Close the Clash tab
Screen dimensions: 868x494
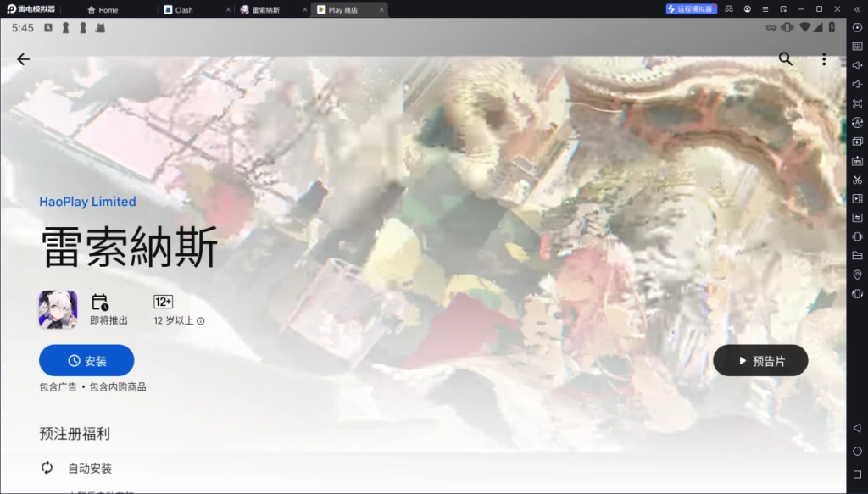pyautogui.click(x=228, y=9)
